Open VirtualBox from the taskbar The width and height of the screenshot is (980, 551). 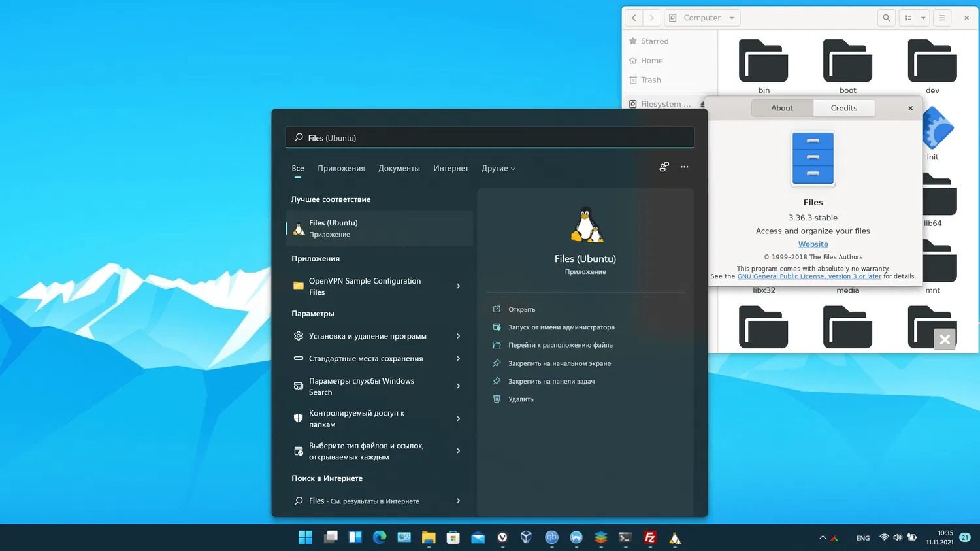pos(527,537)
